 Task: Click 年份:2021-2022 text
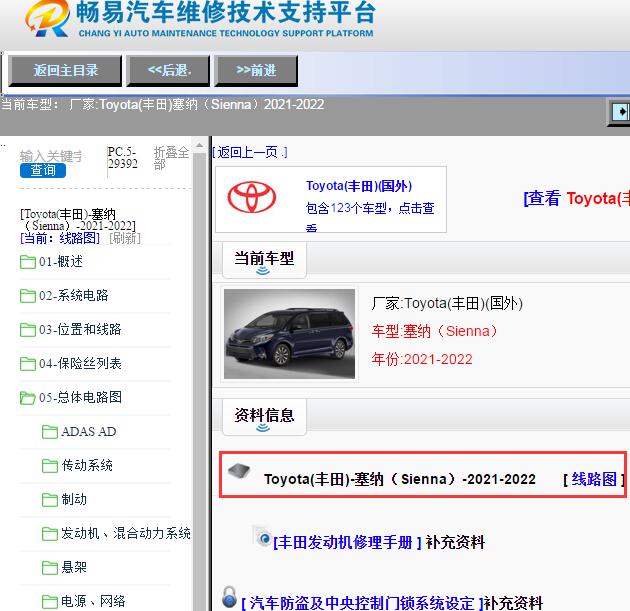422,359
